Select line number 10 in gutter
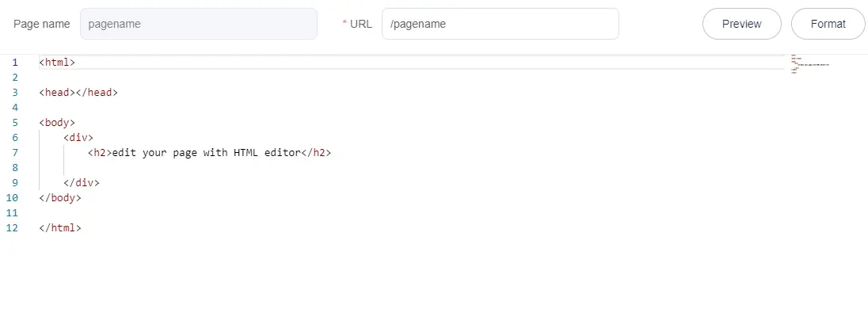 pyautogui.click(x=13, y=198)
